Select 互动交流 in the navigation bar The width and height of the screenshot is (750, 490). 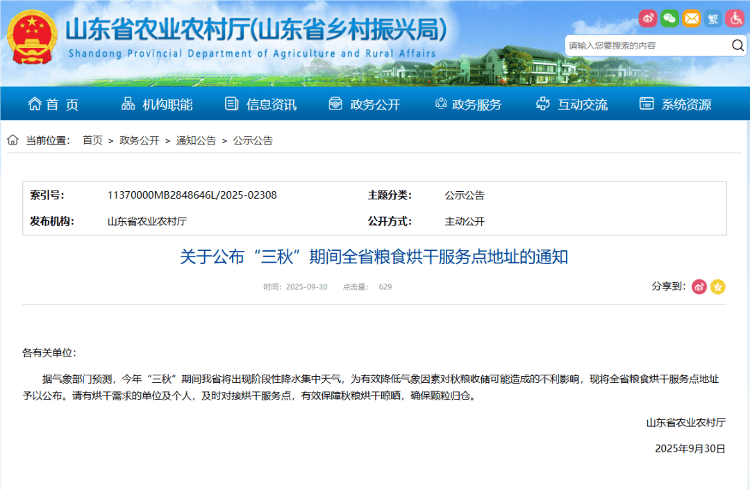click(x=571, y=104)
